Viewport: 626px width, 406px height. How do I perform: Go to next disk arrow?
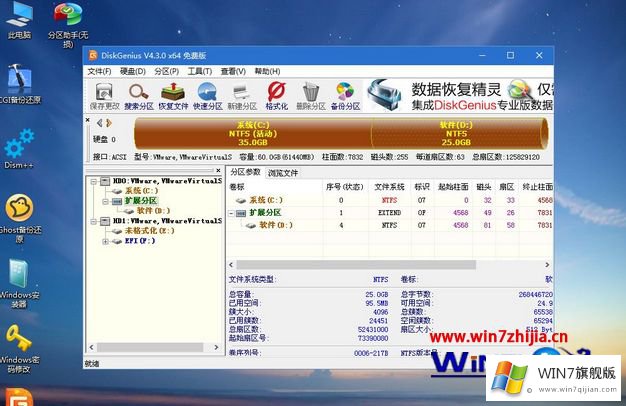click(x=109, y=123)
